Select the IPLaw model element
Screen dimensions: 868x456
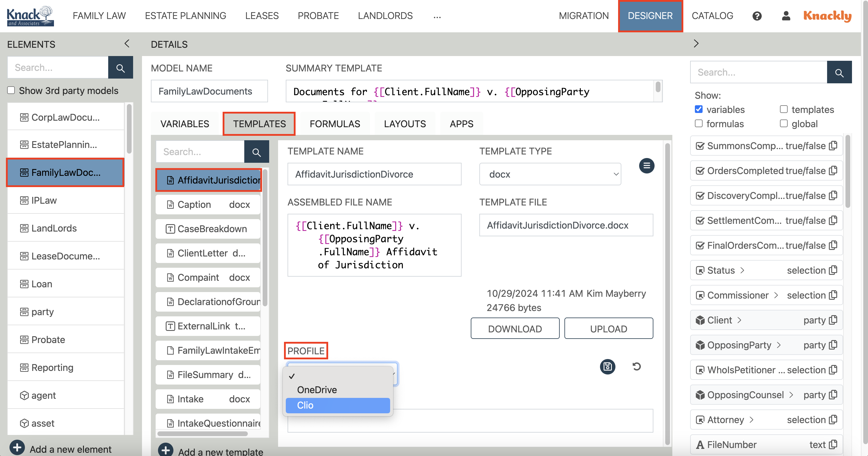tap(66, 200)
